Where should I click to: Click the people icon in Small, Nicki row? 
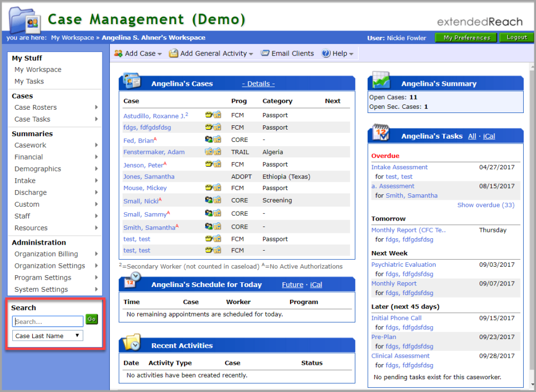pos(209,200)
